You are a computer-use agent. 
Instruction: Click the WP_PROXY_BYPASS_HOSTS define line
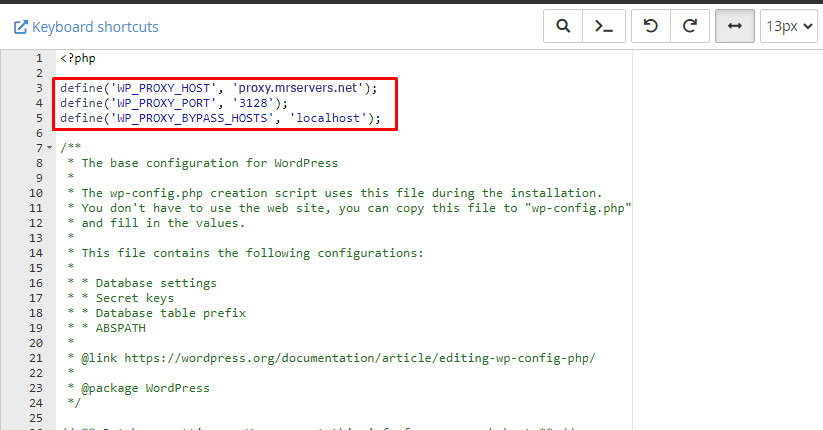(220, 118)
